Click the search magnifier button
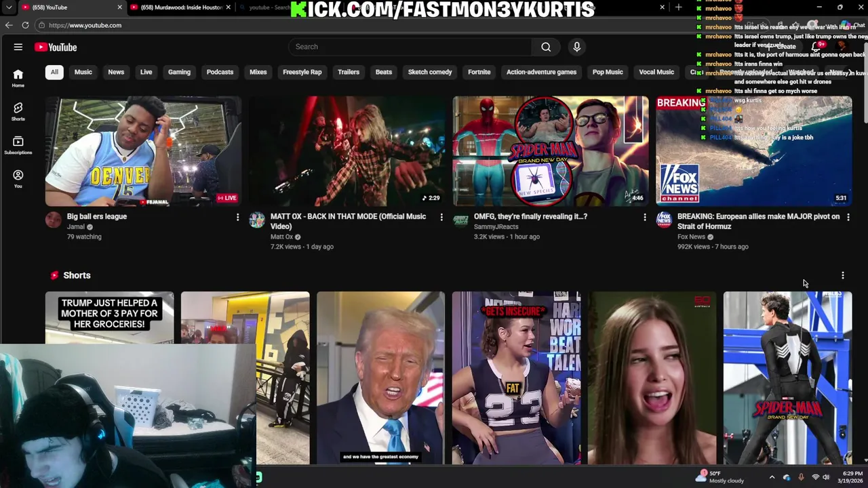 [546, 47]
